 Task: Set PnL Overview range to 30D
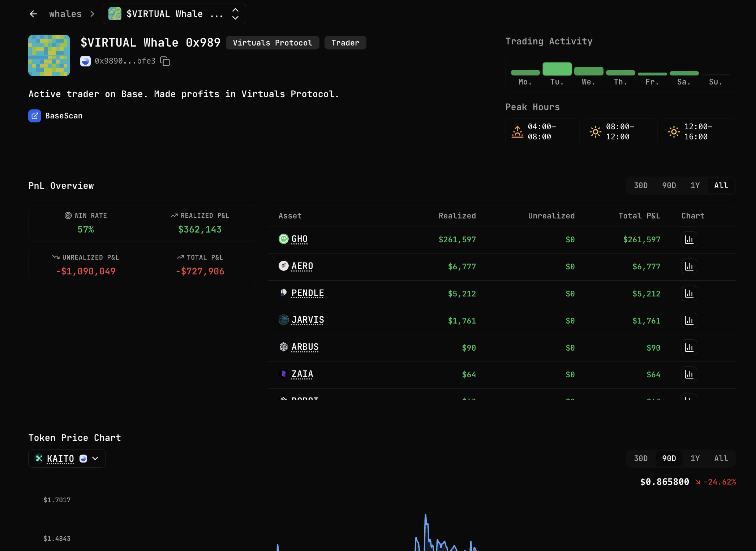[x=640, y=186]
